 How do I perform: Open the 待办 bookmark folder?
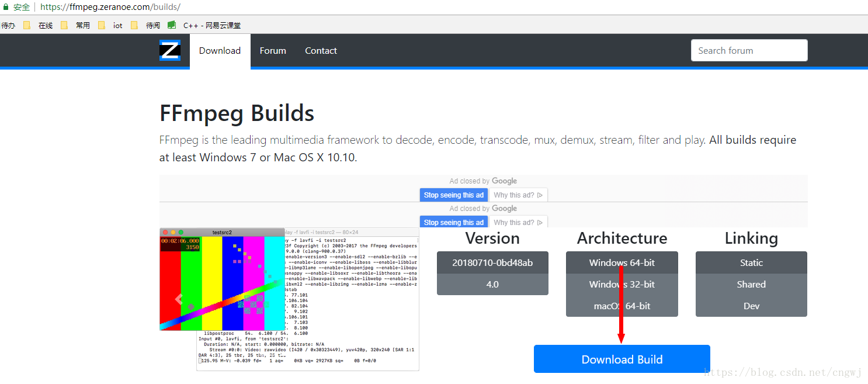[8, 25]
